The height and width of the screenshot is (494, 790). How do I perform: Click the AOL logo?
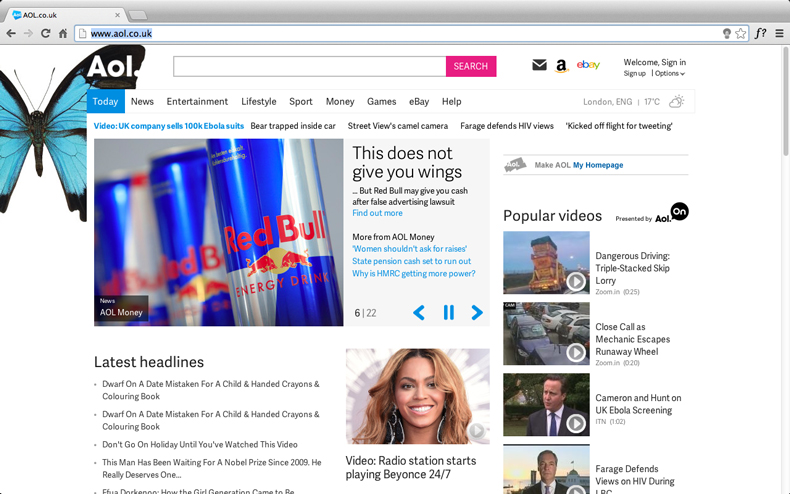pyautogui.click(x=110, y=68)
